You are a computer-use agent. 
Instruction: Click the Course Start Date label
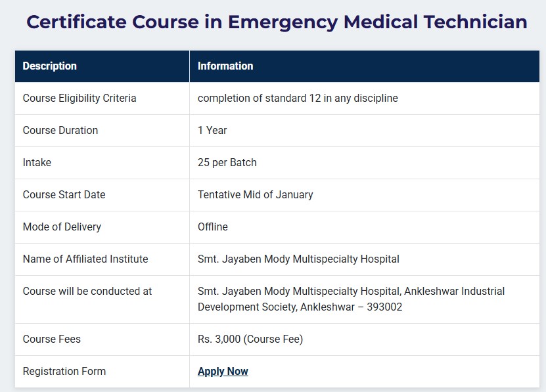click(x=64, y=194)
